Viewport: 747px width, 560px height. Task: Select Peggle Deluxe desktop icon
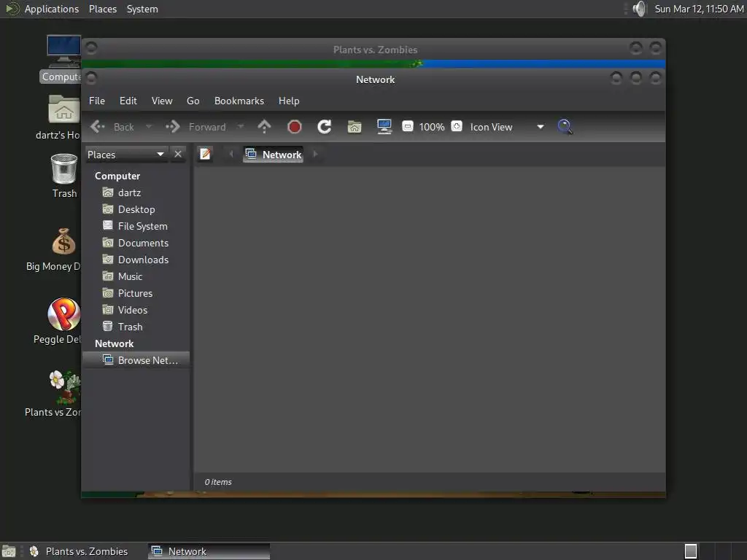point(58,321)
